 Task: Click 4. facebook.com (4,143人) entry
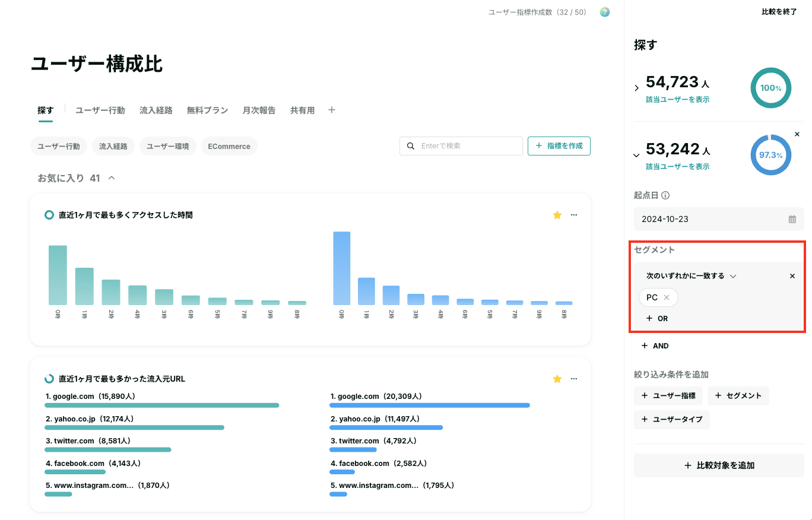[93, 463]
